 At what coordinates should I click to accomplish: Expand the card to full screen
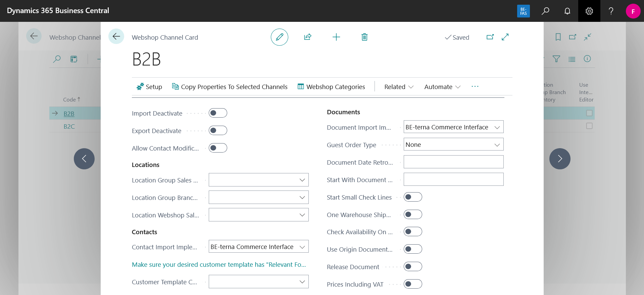click(x=505, y=37)
